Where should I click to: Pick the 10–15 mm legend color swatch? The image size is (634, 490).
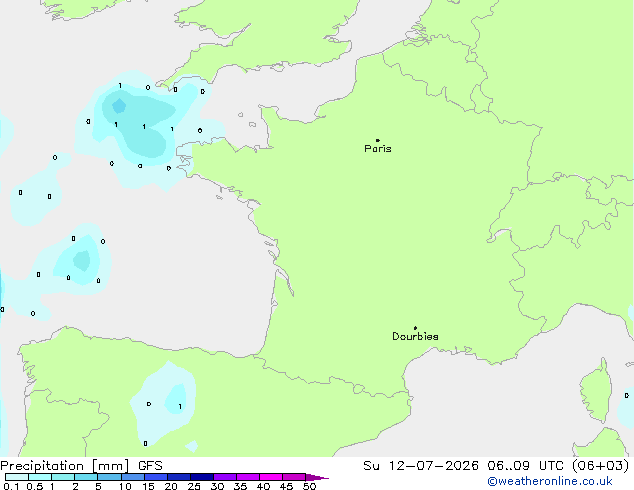(133, 477)
